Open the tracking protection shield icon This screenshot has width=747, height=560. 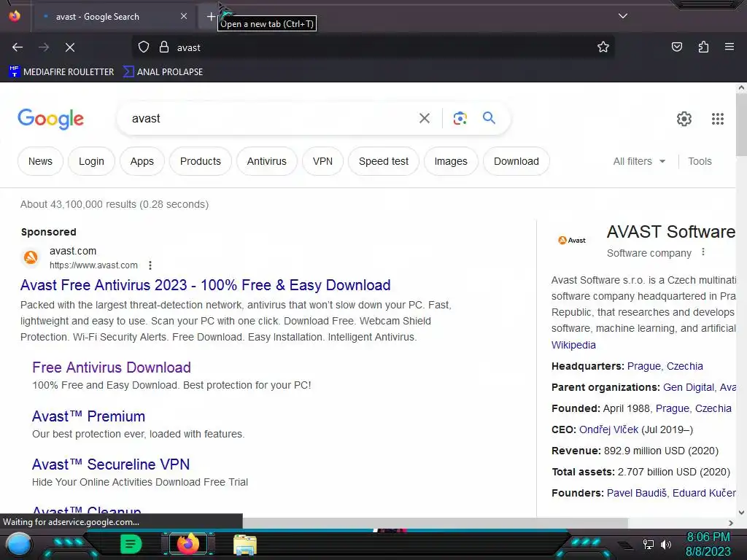pyautogui.click(x=144, y=47)
